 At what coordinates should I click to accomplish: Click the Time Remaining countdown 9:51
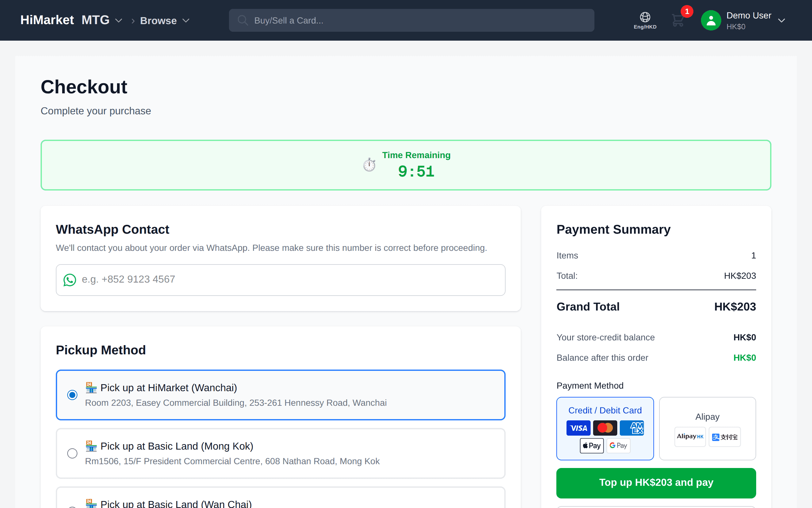[x=416, y=172]
